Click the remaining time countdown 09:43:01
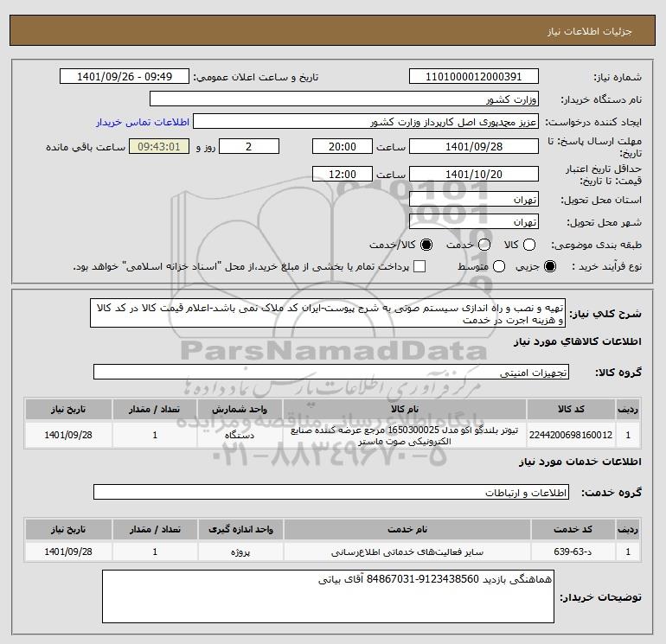Image resolution: width=666 pixels, height=644 pixels. point(159,146)
